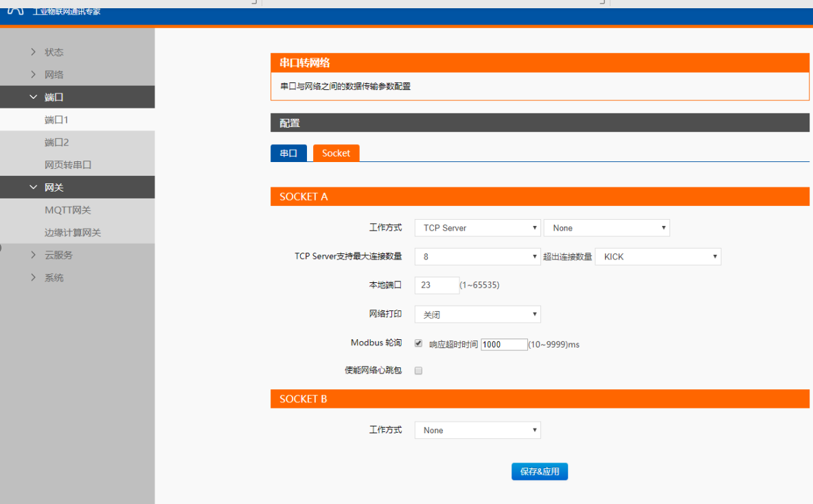
Task: Click the 保存&应用 button
Action: (539, 472)
